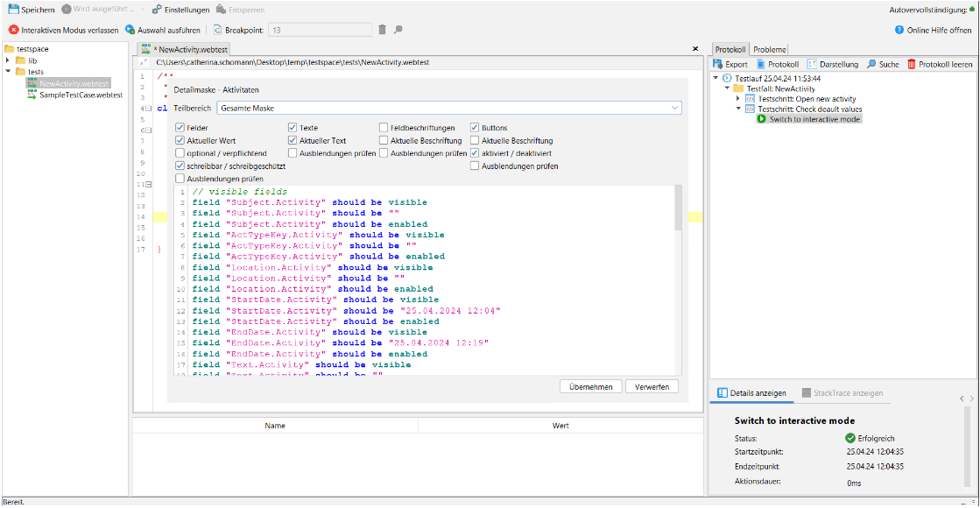Screen dimensions: 980x508
Task: Click Export in the Protokoll toolbar
Action: click(x=730, y=64)
